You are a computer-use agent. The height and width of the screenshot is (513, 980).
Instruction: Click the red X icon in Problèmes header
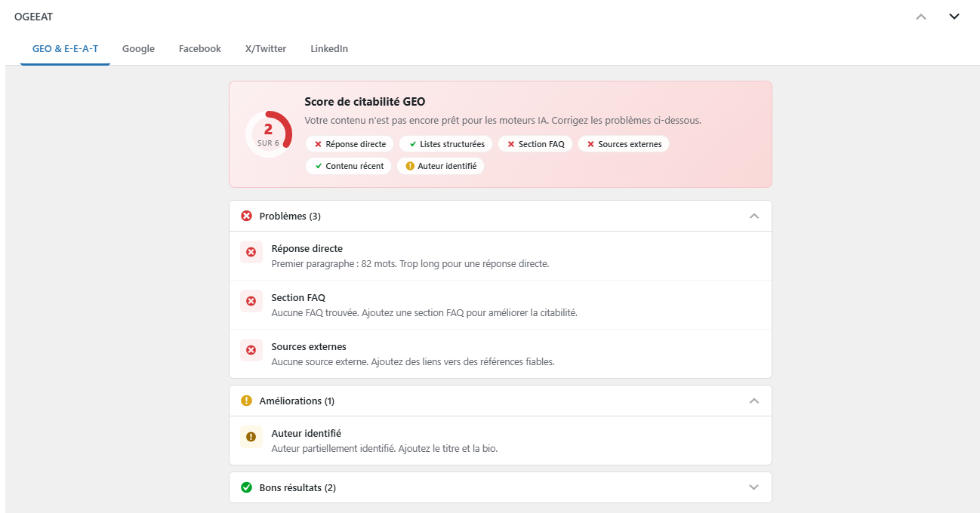246,216
